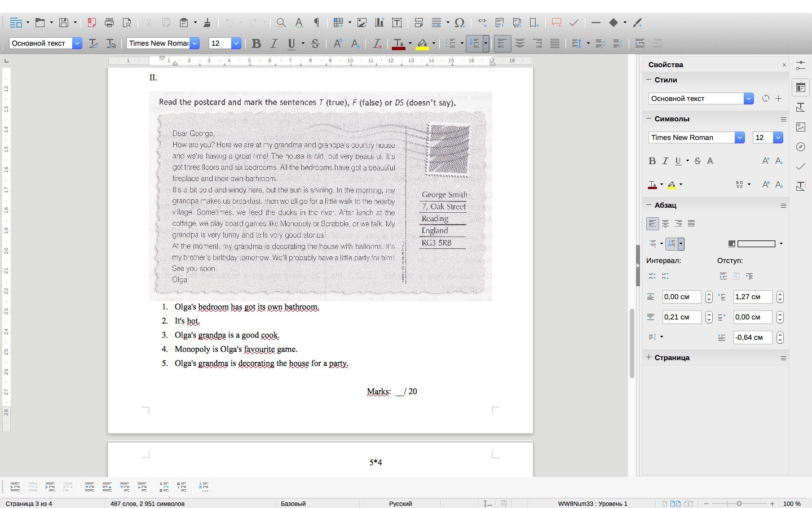Click the Русский language status field
The height and width of the screenshot is (508, 812).
click(x=400, y=503)
